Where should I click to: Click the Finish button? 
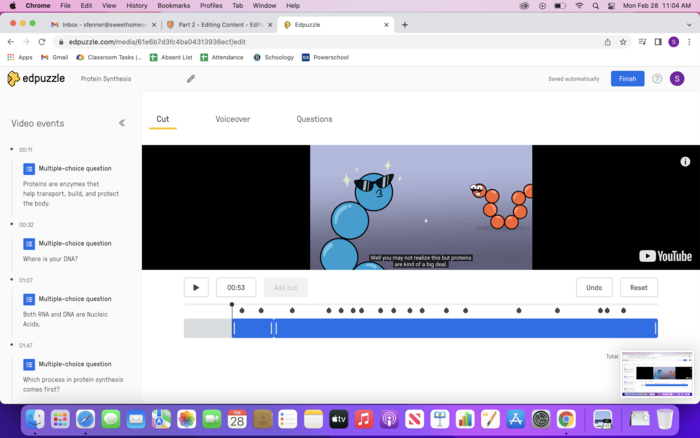click(x=627, y=79)
